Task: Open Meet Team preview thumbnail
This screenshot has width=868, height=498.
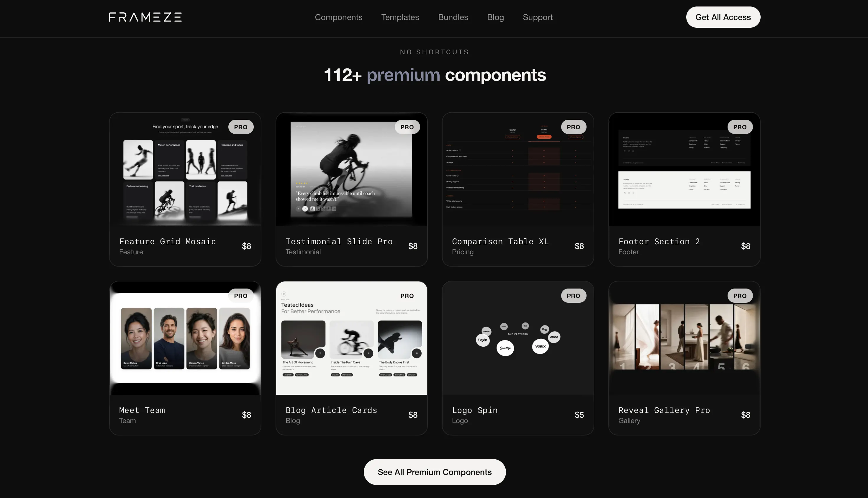Action: click(x=185, y=338)
